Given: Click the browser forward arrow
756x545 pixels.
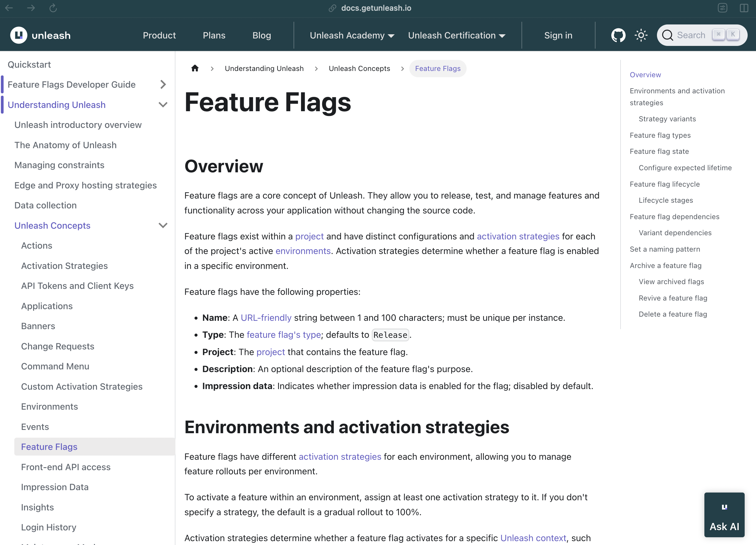Looking at the screenshot, I should pyautogui.click(x=31, y=8).
